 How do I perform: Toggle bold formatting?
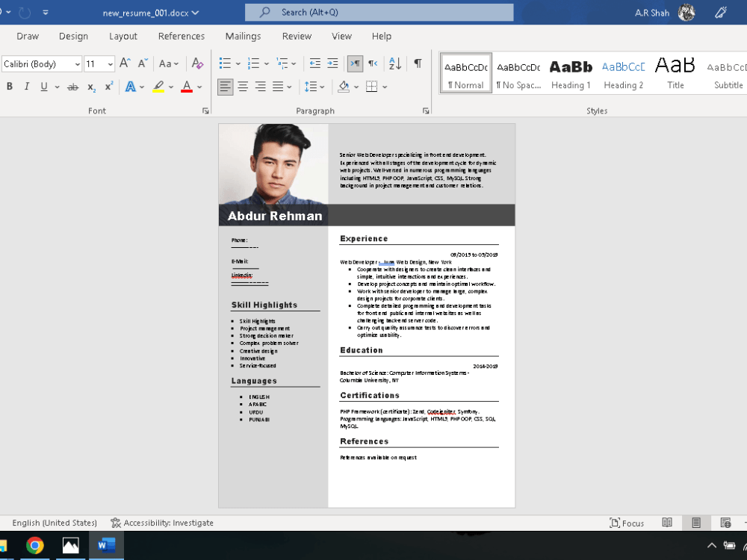10,87
